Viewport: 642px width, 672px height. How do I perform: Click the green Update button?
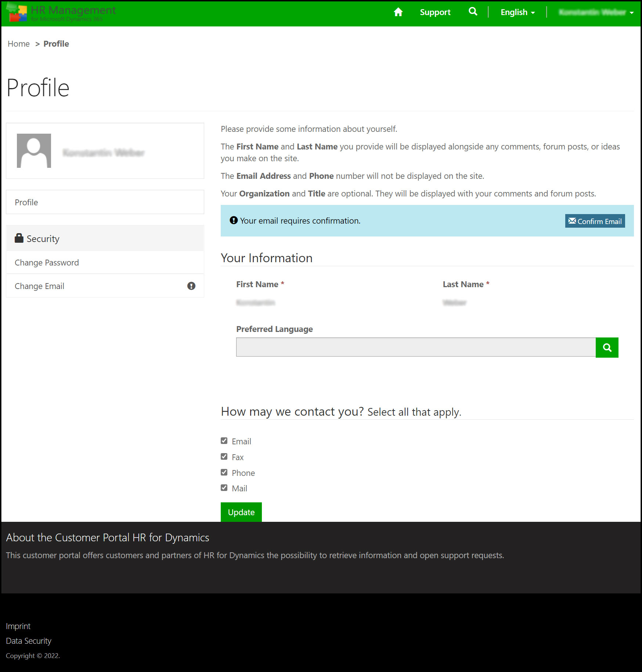coord(241,512)
